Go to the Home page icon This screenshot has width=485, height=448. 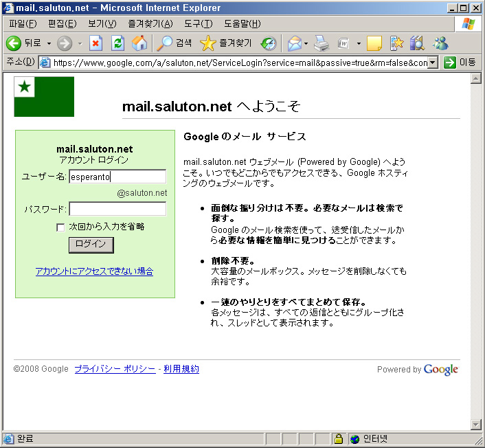pos(139,43)
